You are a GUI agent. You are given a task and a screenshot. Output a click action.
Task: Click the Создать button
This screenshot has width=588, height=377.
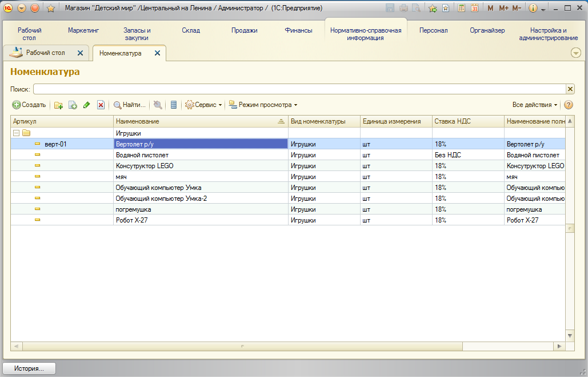click(29, 105)
